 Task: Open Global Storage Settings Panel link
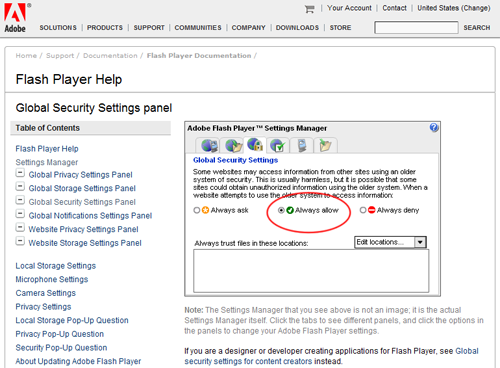click(82, 188)
